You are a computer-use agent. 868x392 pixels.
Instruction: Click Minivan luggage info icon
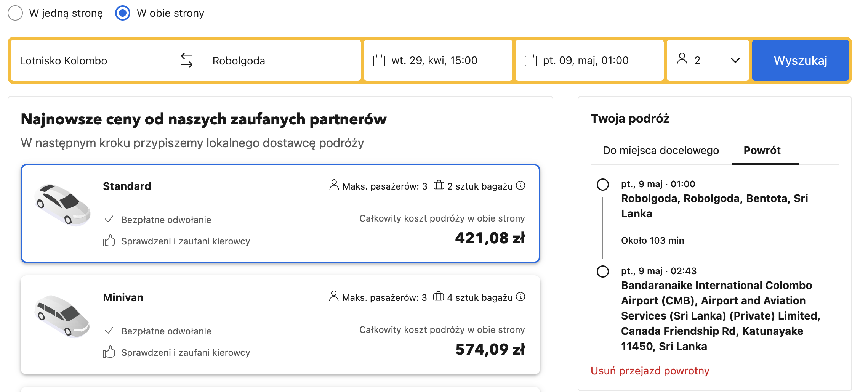pyautogui.click(x=520, y=297)
